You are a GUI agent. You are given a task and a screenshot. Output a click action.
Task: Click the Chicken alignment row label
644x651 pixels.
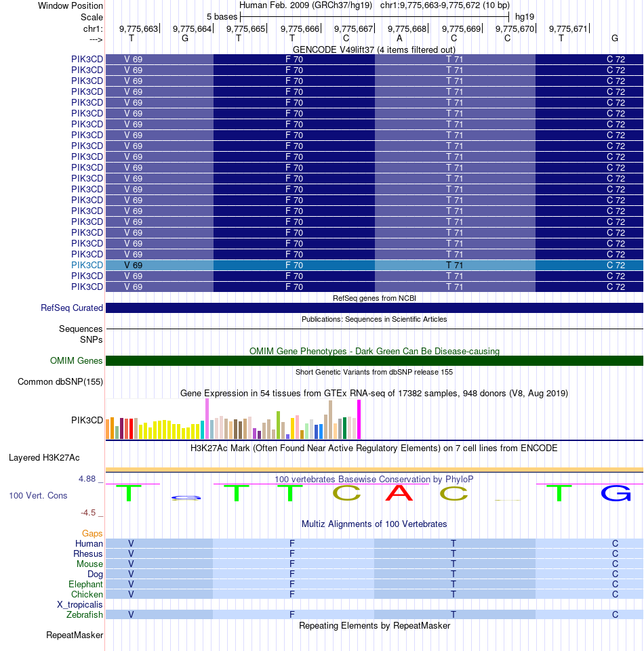coord(87,595)
